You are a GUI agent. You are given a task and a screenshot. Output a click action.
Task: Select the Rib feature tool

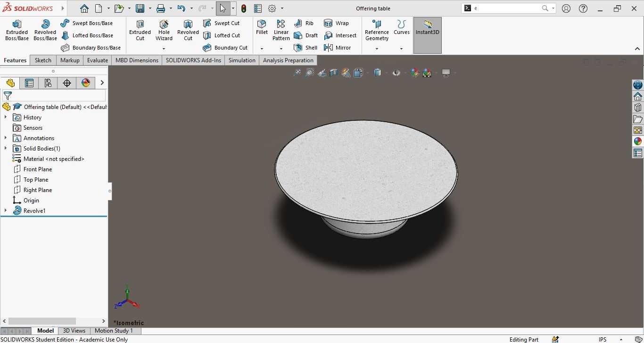(304, 23)
